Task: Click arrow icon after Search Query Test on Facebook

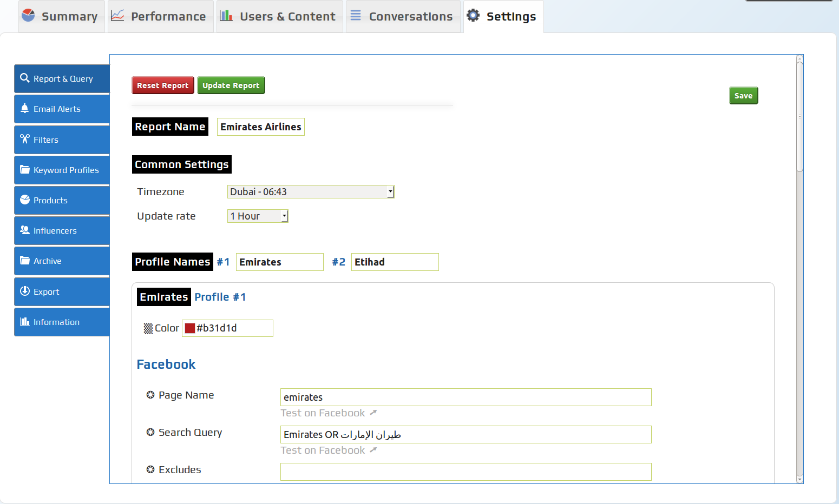Action: 373,450
